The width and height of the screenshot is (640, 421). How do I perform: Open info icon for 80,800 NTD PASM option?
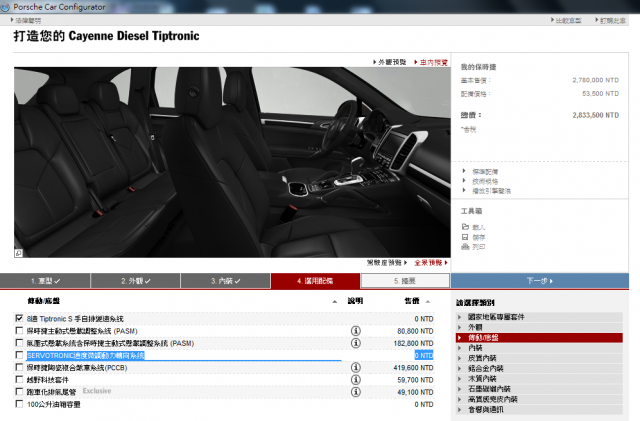pyautogui.click(x=356, y=331)
